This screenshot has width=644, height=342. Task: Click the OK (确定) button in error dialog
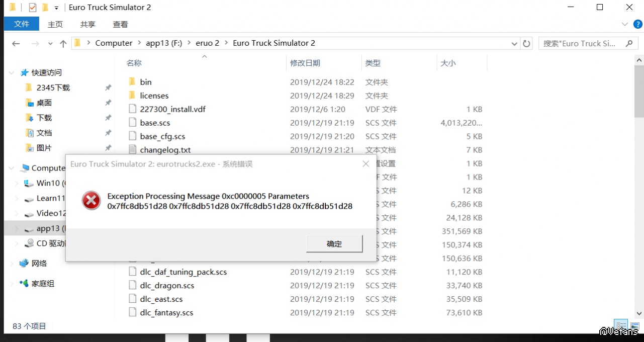pyautogui.click(x=334, y=244)
